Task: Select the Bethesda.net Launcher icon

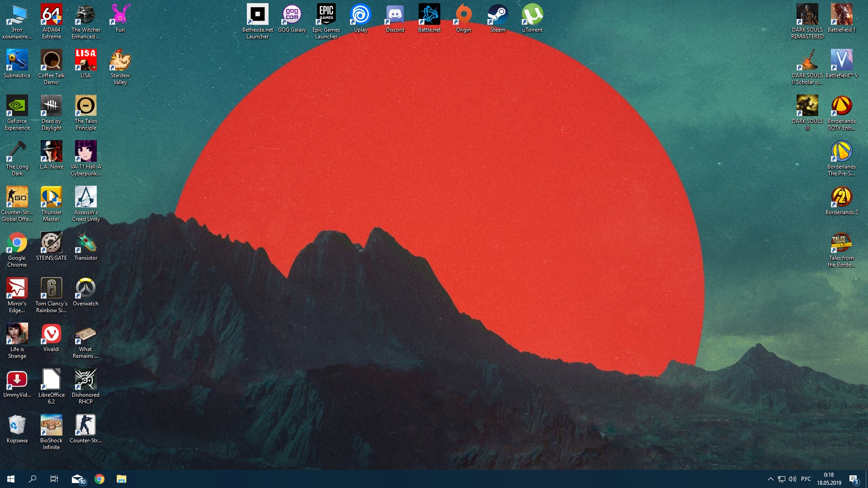Action: point(257,22)
